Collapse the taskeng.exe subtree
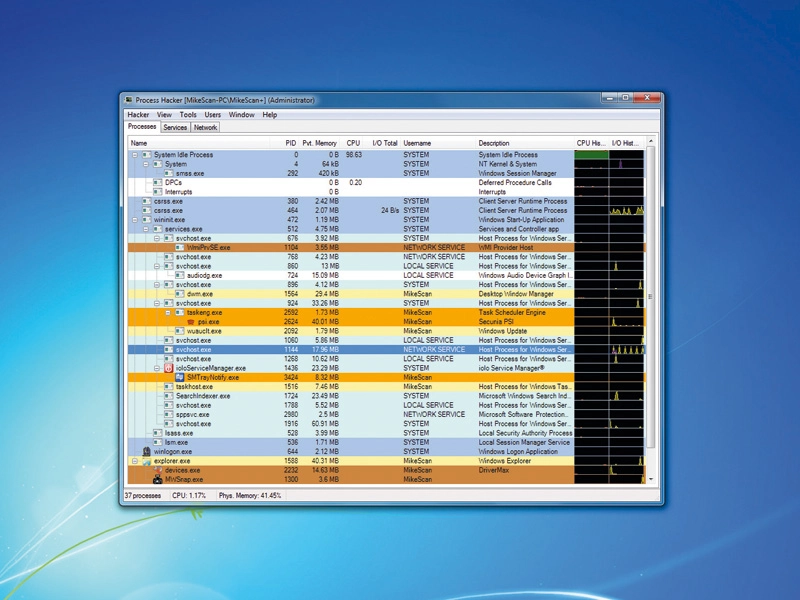This screenshot has height=600, width=800. point(168,312)
